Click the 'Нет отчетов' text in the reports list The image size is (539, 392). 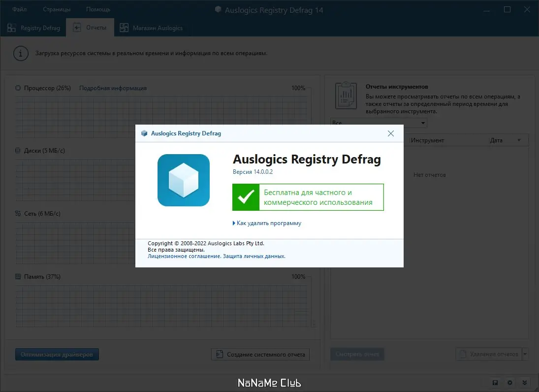tap(429, 175)
